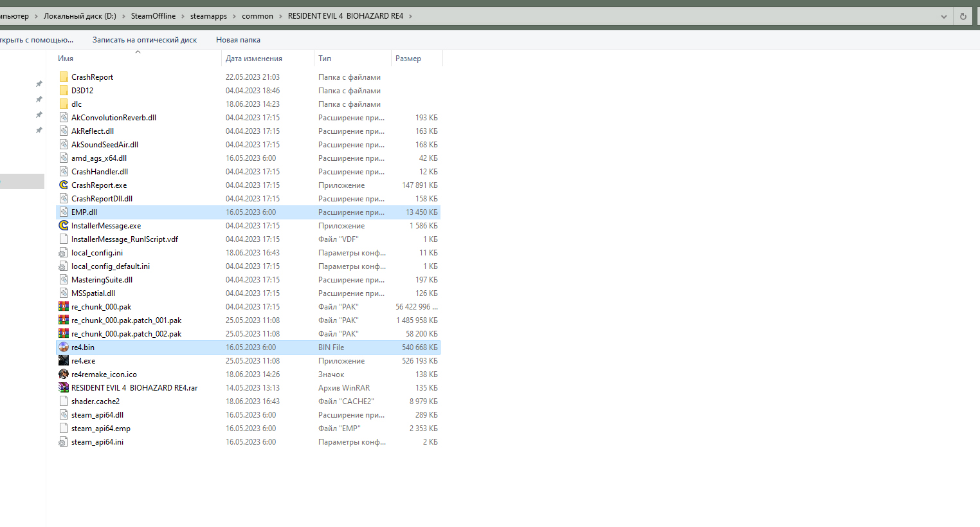Click the re4.bin disc image icon

(x=64, y=347)
